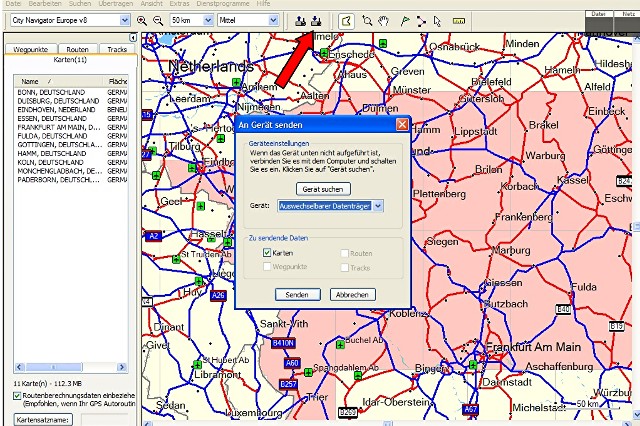This screenshot has height=426, width=640.
Task: Select the Hand pan tool
Action: [383, 21]
